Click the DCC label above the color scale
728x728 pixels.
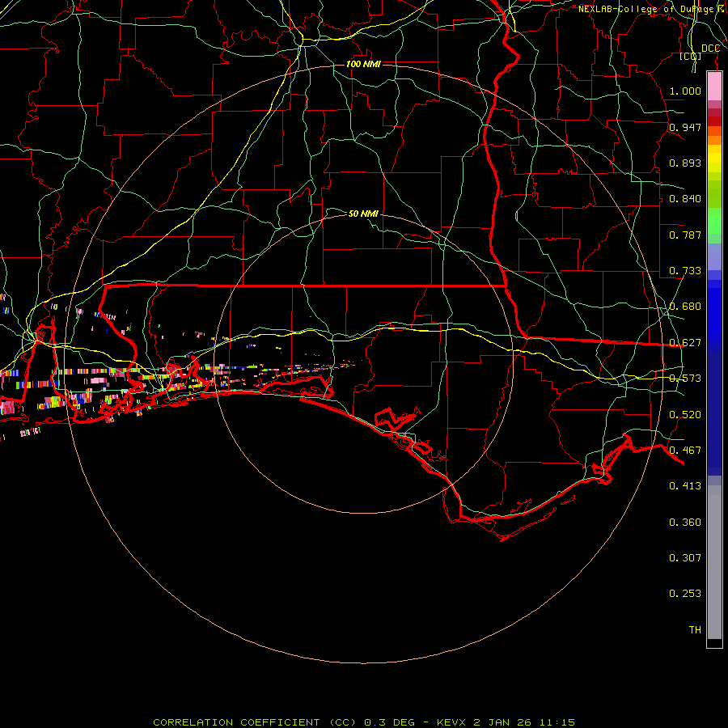pos(710,49)
